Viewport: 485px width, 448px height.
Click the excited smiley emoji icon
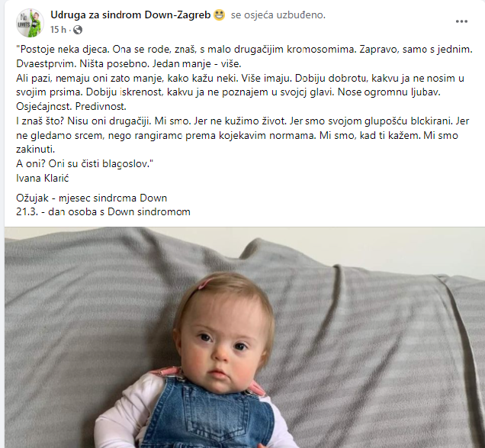click(x=220, y=15)
